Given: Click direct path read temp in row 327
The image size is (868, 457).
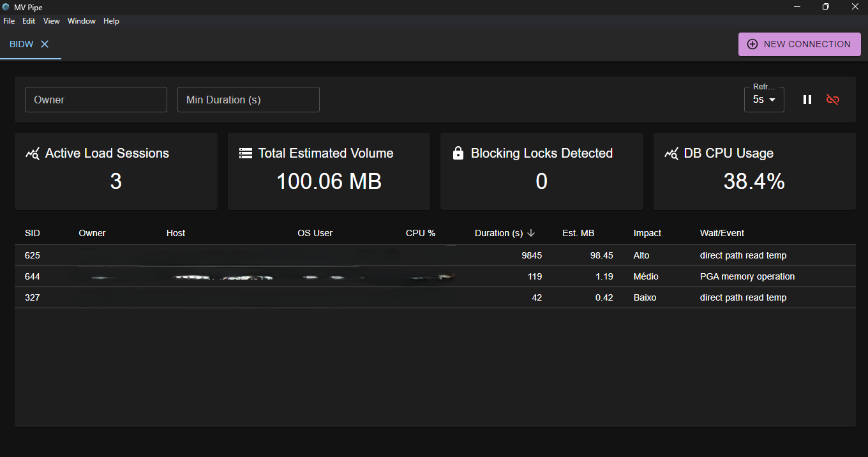Looking at the screenshot, I should [x=743, y=297].
